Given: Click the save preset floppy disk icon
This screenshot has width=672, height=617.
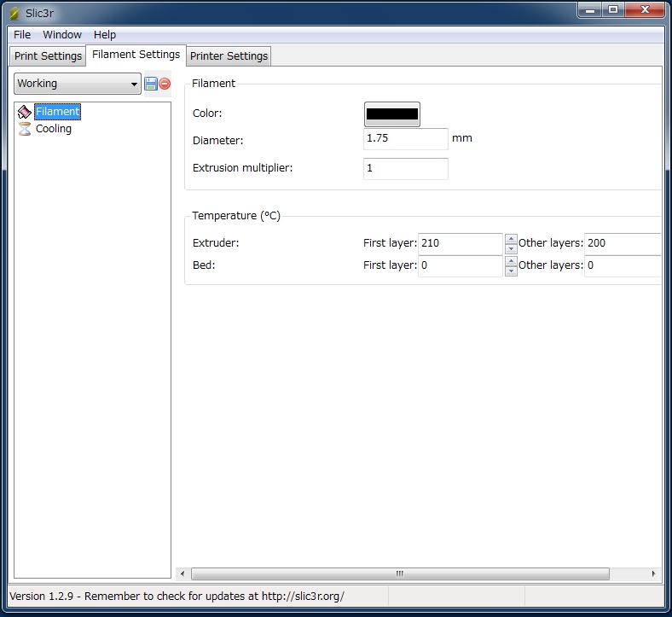Looking at the screenshot, I should tap(150, 84).
